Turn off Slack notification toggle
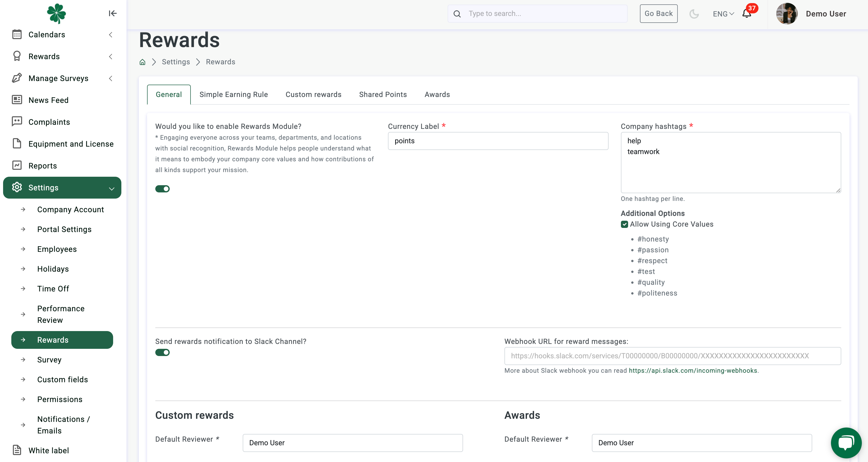This screenshot has width=868, height=462. (162, 352)
